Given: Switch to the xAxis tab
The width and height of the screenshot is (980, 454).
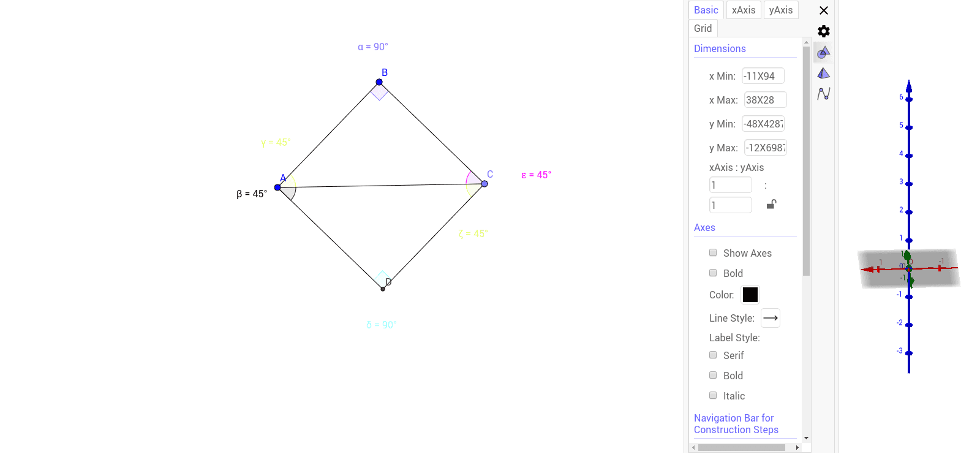Looking at the screenshot, I should pos(744,10).
